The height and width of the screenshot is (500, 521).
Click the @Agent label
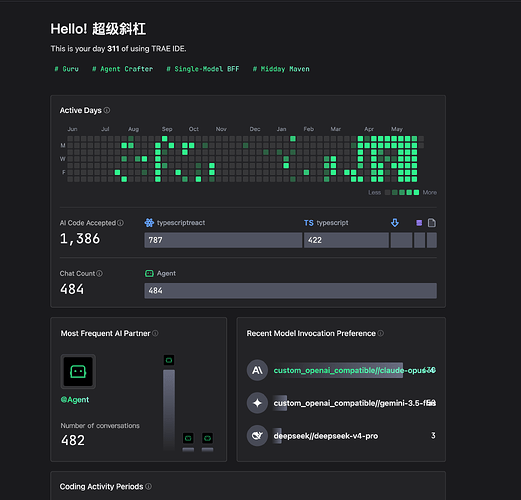[75, 400]
